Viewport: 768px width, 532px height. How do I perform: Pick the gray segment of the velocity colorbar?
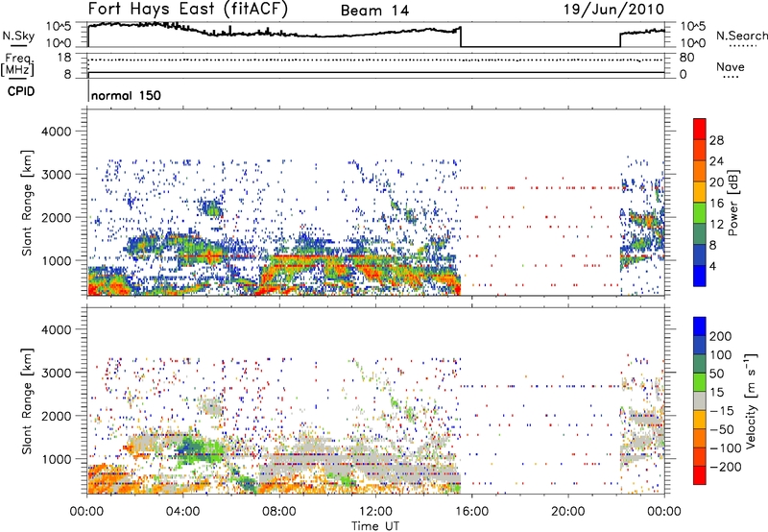(x=700, y=400)
